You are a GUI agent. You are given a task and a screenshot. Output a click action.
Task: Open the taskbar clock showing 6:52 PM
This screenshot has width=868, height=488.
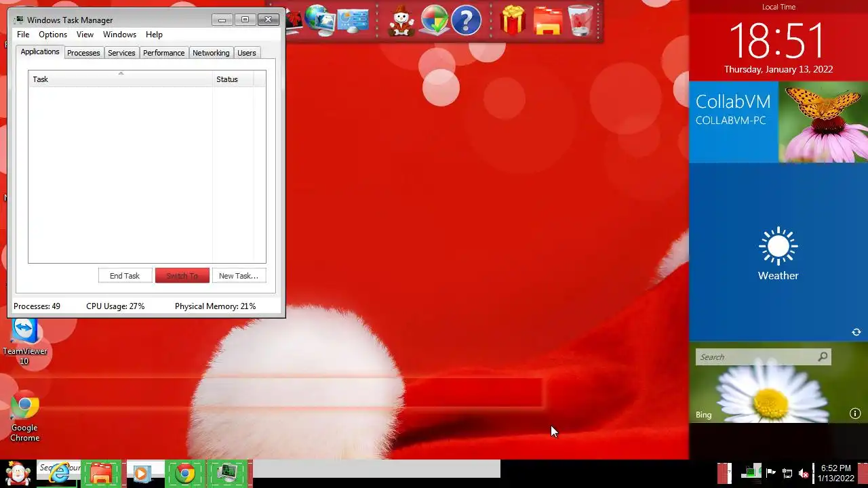click(x=835, y=473)
